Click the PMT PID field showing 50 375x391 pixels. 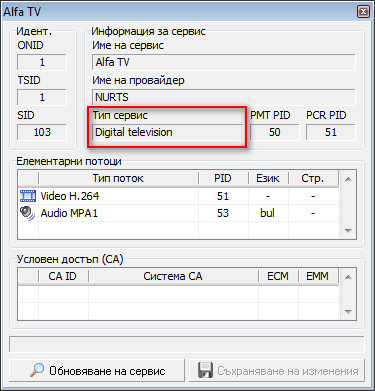click(x=275, y=132)
